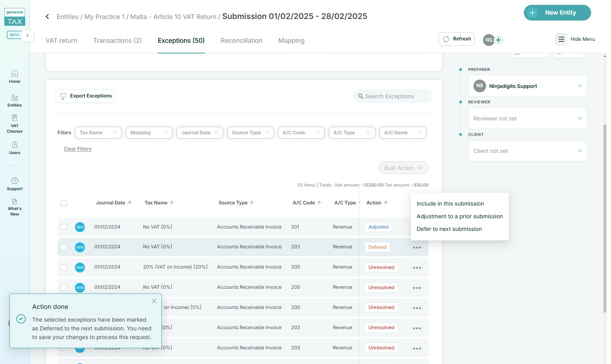Viewport: 611px width, 364px height.
Task: Sort by Journal Date arrow
Action: click(130, 203)
